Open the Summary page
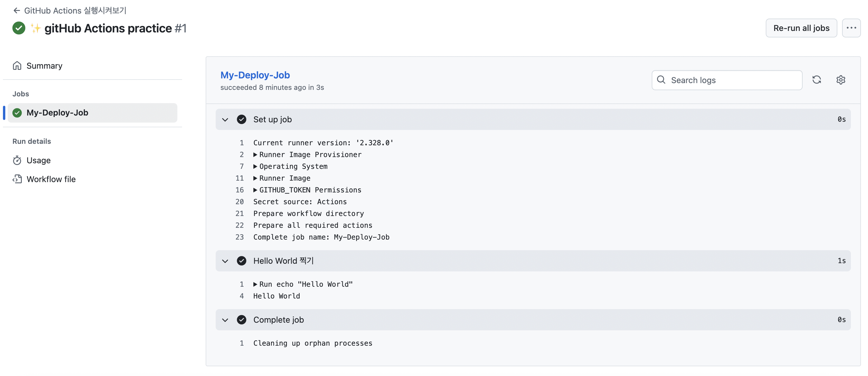Viewport: 868px width, 376px height. point(44,66)
